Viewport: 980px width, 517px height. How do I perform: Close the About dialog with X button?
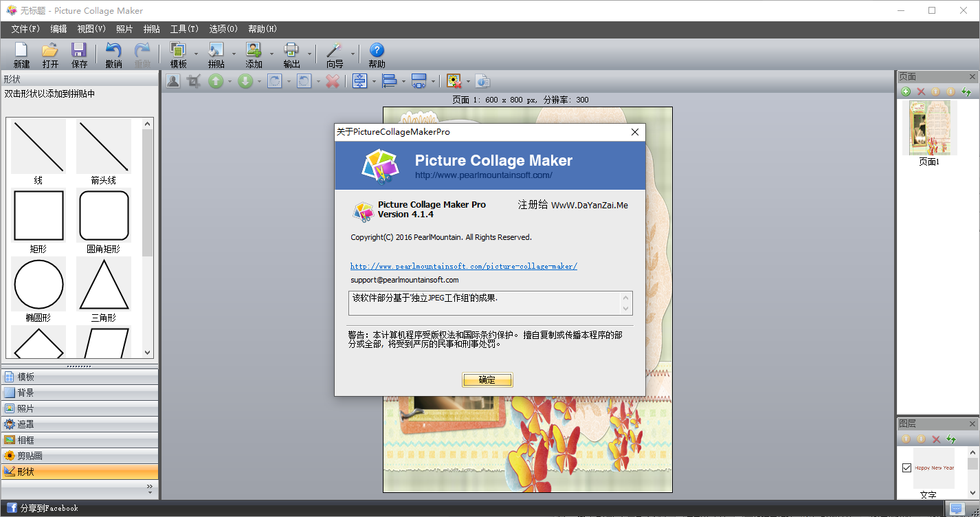coord(635,132)
